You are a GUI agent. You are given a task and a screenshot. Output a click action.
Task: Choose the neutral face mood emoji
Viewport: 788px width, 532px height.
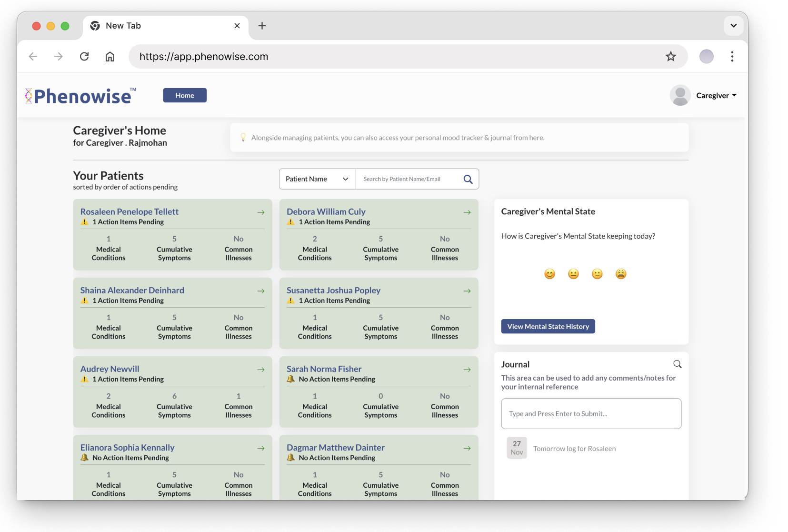(573, 274)
